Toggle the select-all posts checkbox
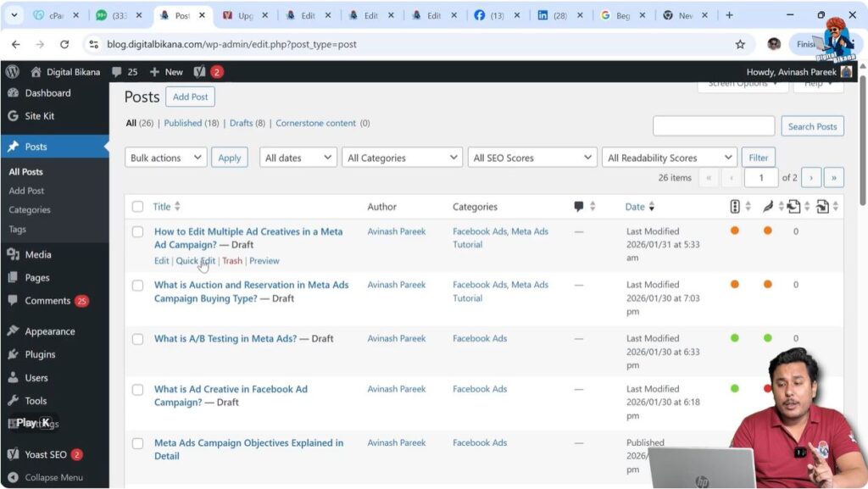This screenshot has height=489, width=868. pos(137,206)
